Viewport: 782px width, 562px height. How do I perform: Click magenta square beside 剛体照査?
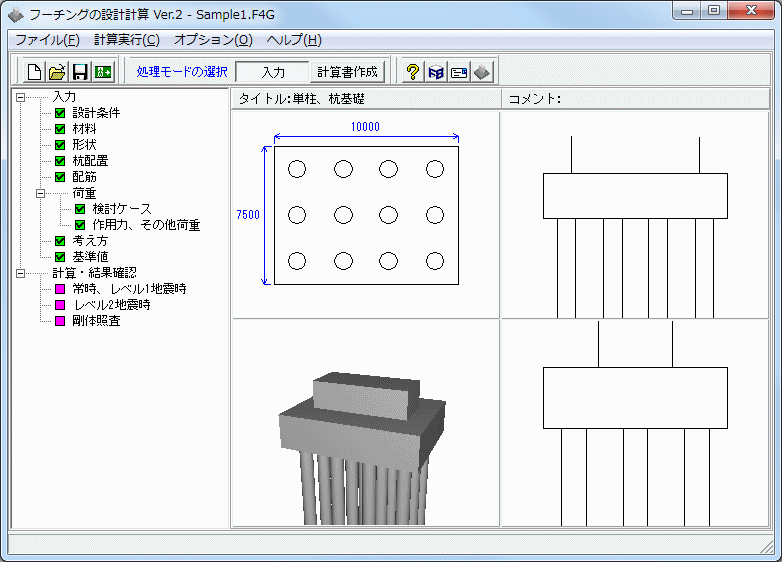60,321
